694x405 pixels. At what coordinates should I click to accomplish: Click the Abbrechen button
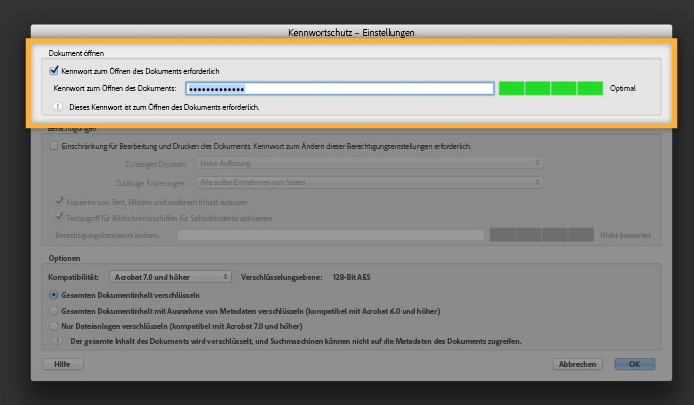pyautogui.click(x=577, y=364)
